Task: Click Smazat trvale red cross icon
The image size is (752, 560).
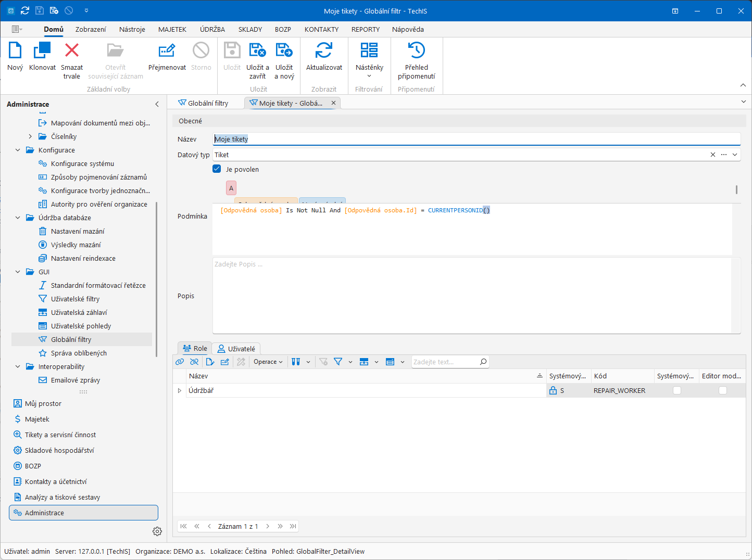Action: [72, 50]
